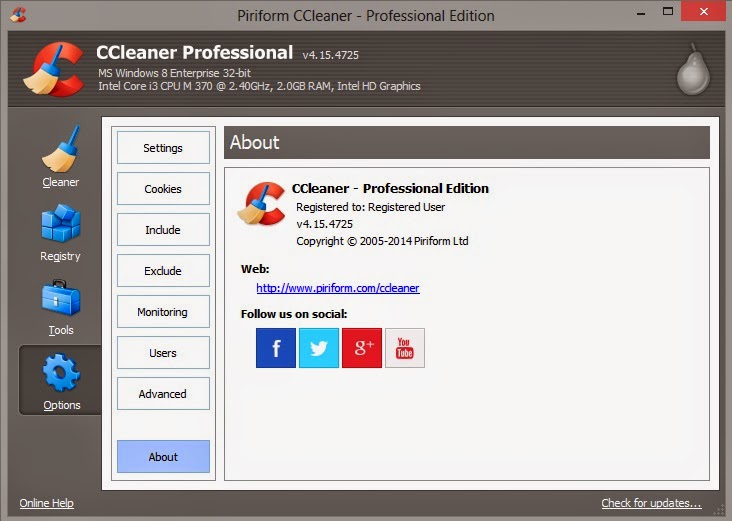Click the Check for updates link
The height and width of the screenshot is (521, 732).
click(x=651, y=503)
